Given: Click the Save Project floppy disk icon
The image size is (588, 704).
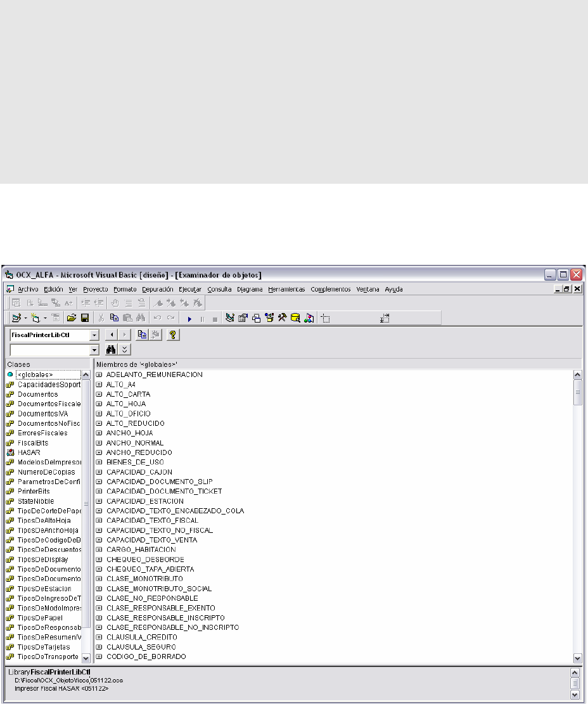Looking at the screenshot, I should pos(85,318).
